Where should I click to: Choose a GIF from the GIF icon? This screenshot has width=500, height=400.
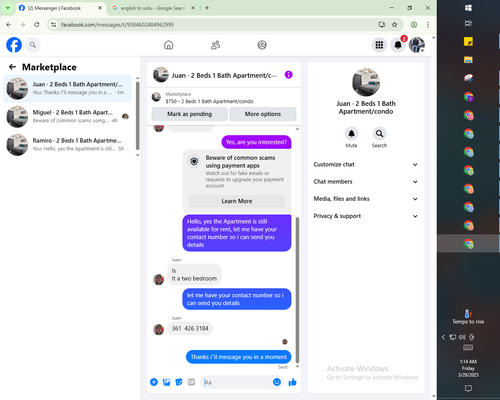[x=191, y=382]
